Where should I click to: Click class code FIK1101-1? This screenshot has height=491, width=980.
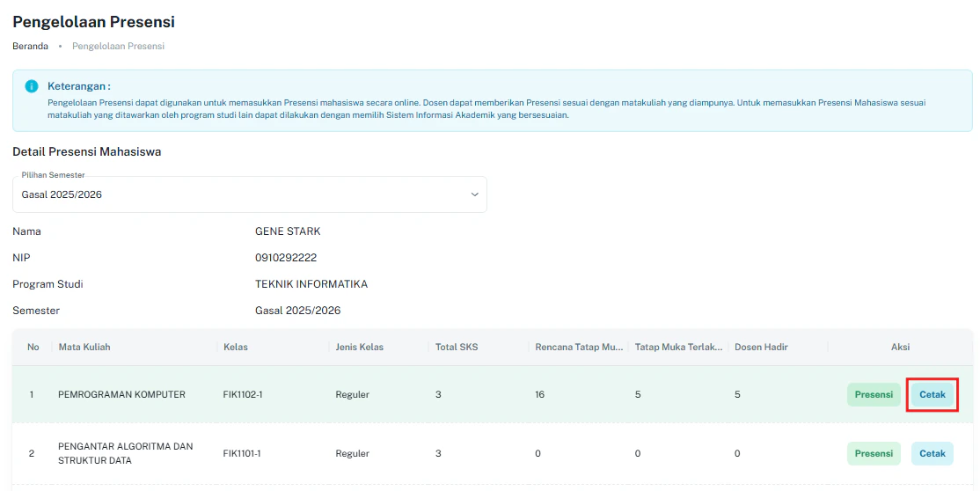[242, 453]
